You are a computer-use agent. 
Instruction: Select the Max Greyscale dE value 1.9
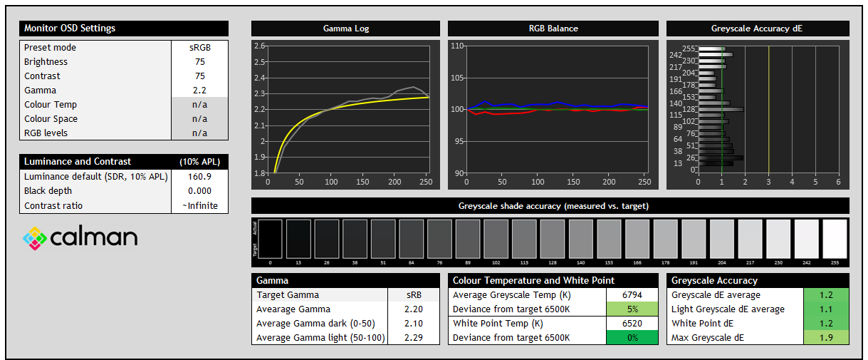point(826,338)
